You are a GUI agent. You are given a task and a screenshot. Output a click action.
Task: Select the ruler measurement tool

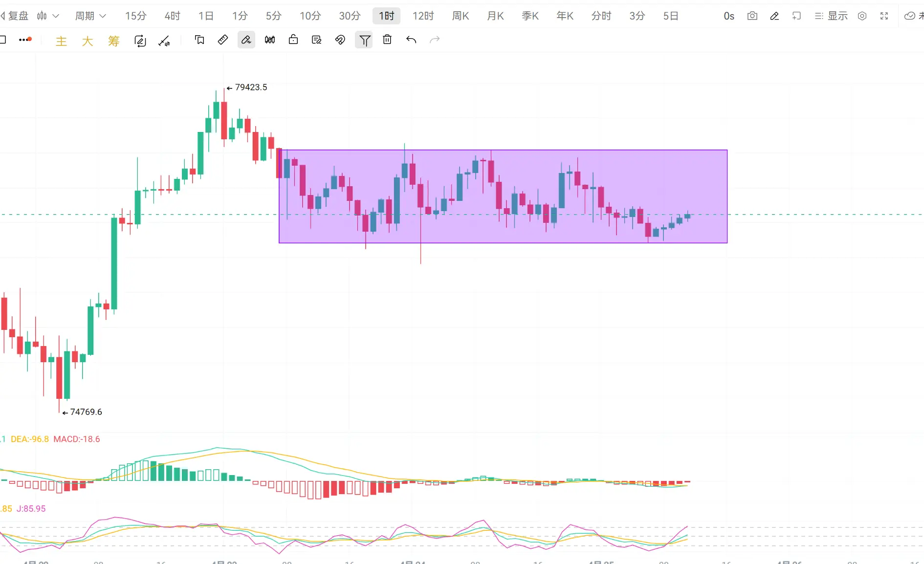pos(223,40)
